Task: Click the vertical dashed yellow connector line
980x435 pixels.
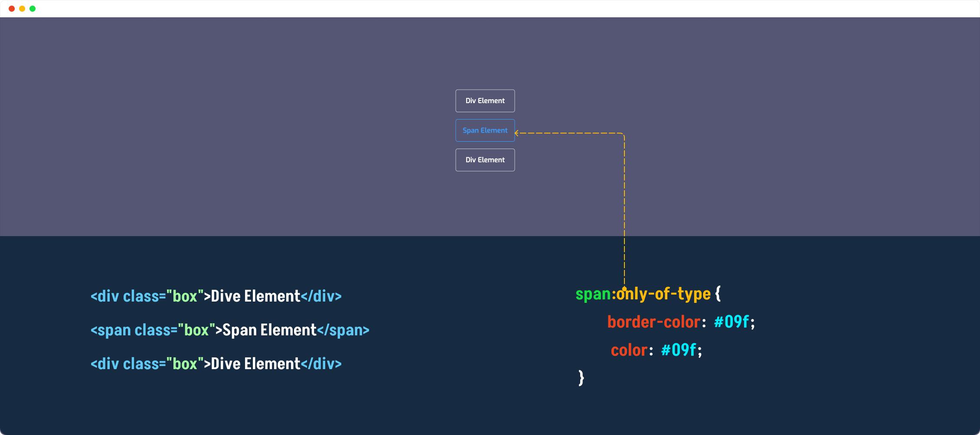Action: [x=624, y=210]
